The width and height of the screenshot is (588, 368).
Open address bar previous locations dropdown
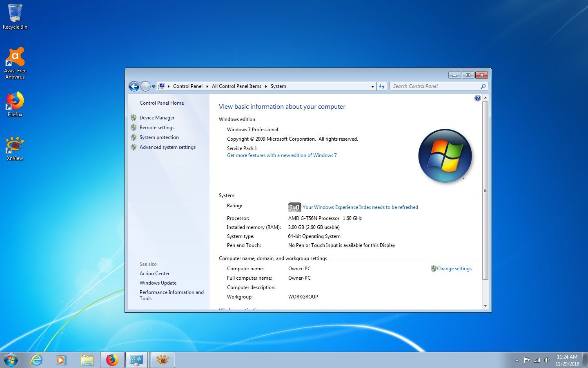point(372,86)
